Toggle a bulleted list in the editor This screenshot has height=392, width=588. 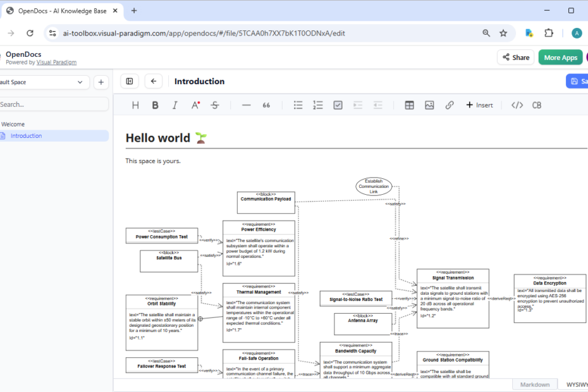tap(298, 105)
